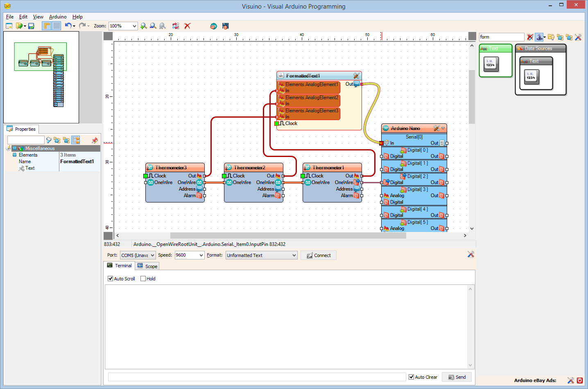Click the red pin icon in Properties

95,140
